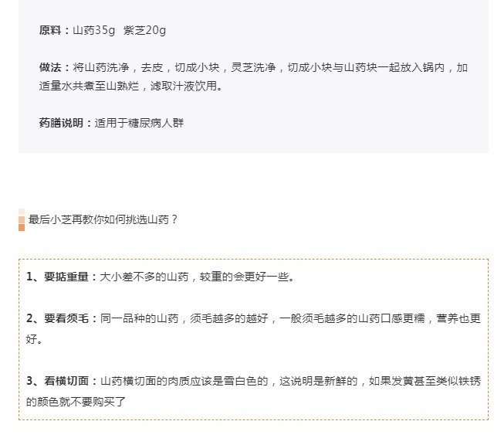
Task: Click the text 的颜色就不要购买了
Action: click(x=76, y=402)
